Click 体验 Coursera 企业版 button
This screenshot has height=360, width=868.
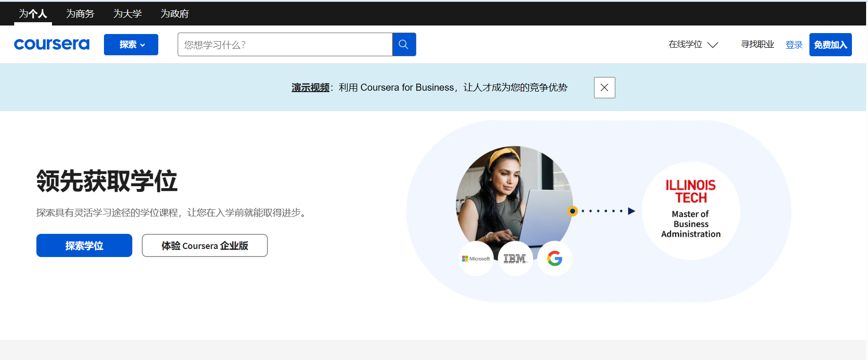click(x=205, y=246)
